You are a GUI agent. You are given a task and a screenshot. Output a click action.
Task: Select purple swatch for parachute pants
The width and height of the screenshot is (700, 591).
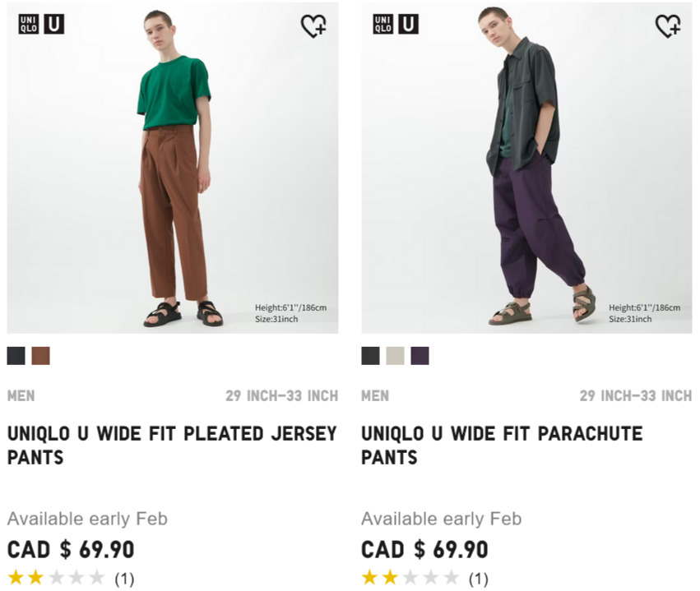pos(420,355)
